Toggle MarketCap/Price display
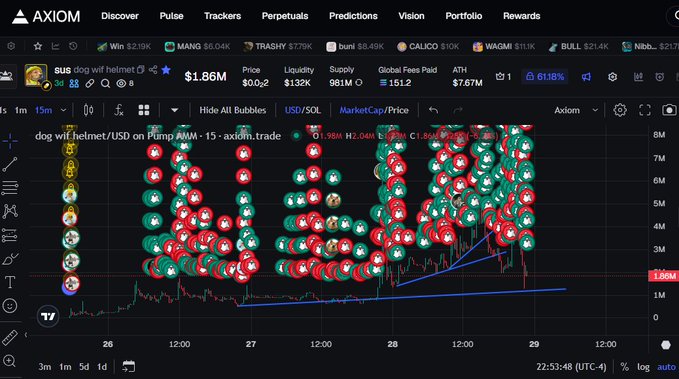Screen dimensions: 679x379 pyautogui.click(x=374, y=110)
